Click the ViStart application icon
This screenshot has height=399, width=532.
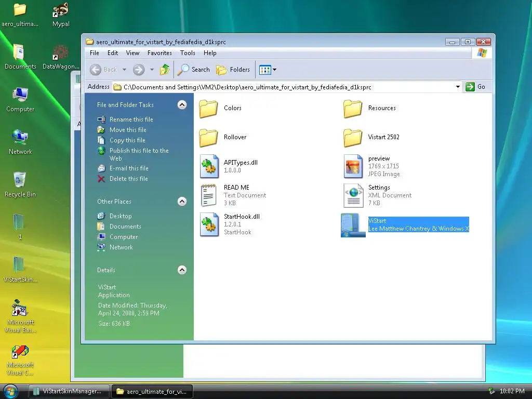tap(353, 225)
